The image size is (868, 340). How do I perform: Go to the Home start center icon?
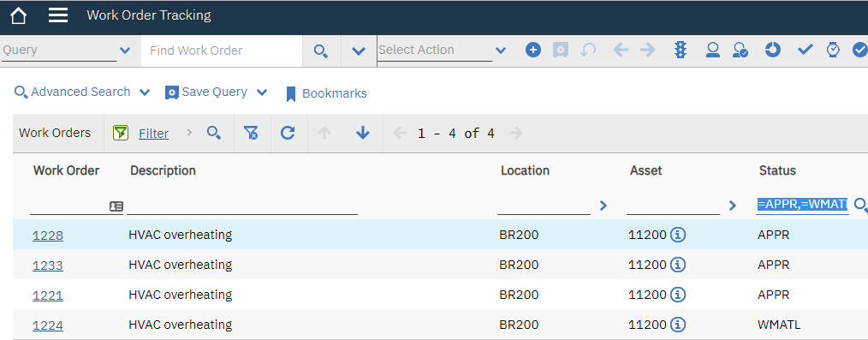(x=18, y=15)
